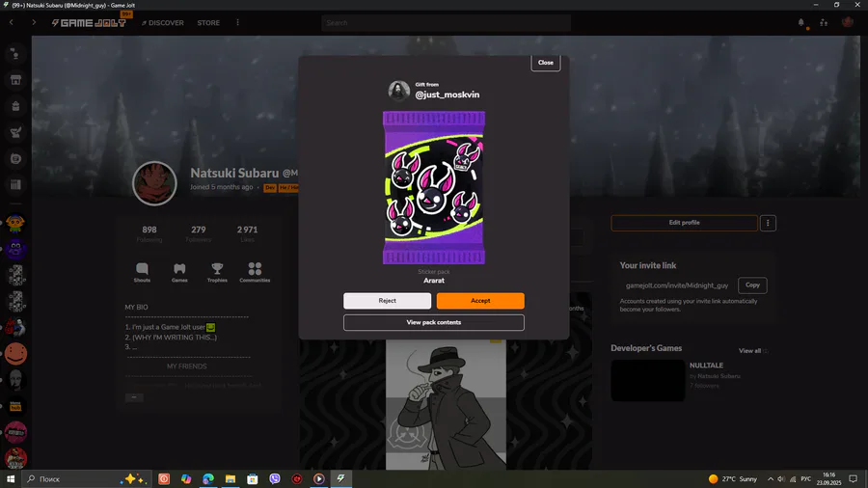The image size is (868, 488).
Task: Open the notifications bell
Action: [801, 23]
